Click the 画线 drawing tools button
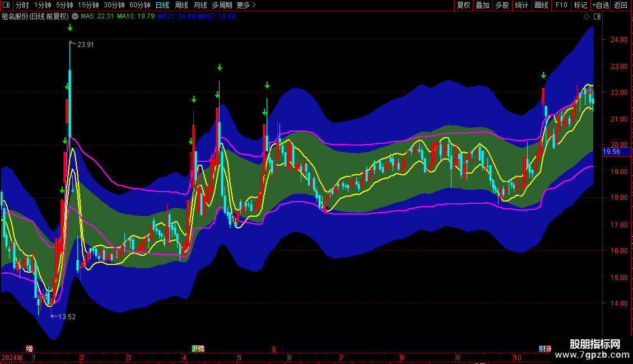633x364 pixels. tap(541, 5)
